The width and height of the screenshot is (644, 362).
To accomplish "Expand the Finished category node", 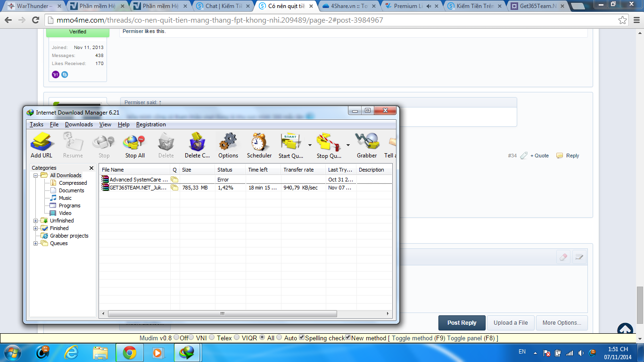I will point(36,228).
